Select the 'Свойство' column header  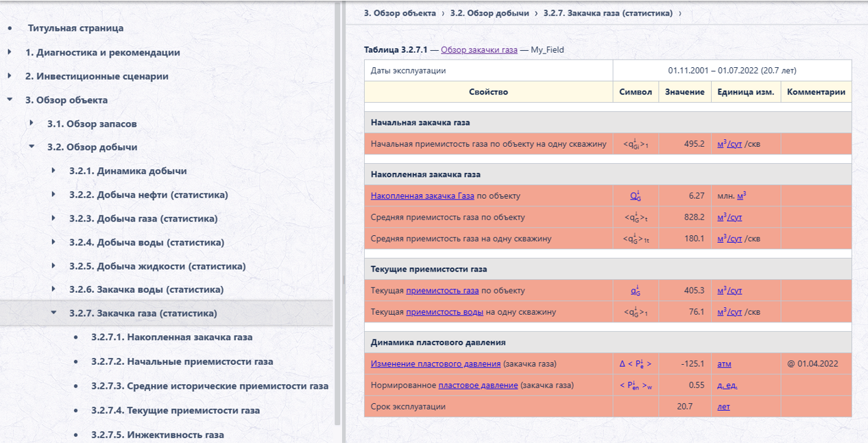[489, 92]
